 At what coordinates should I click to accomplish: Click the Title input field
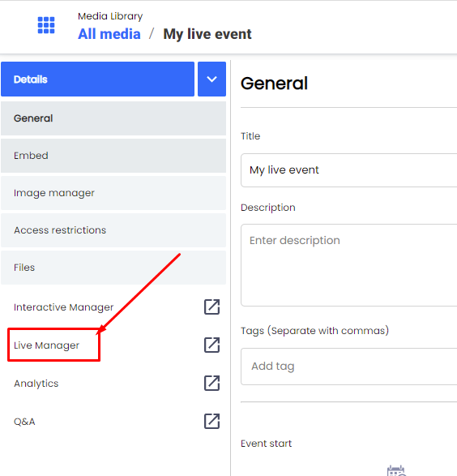[x=348, y=170]
